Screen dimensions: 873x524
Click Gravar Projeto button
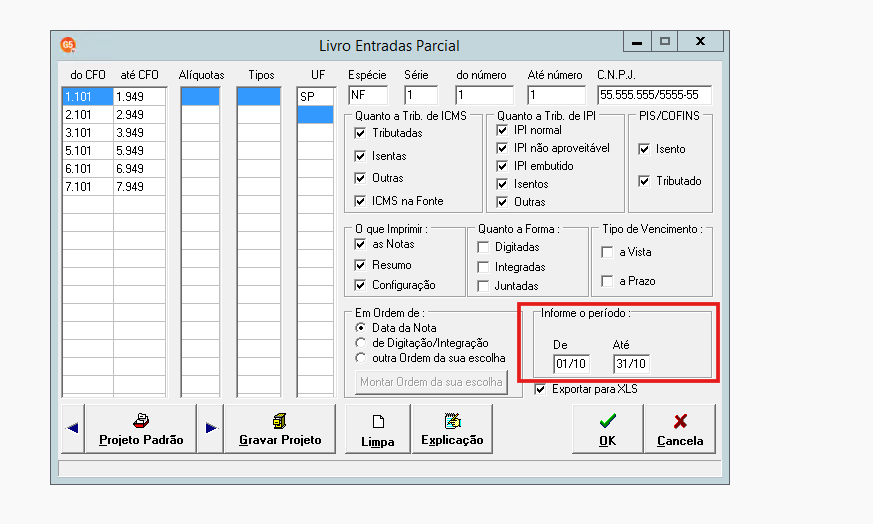pos(280,429)
